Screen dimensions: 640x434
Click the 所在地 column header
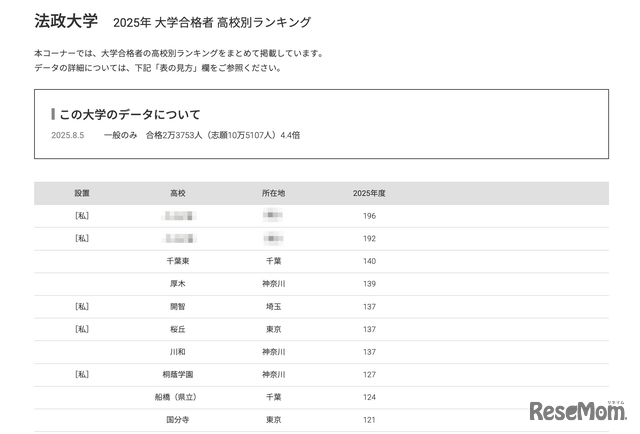[x=273, y=193]
